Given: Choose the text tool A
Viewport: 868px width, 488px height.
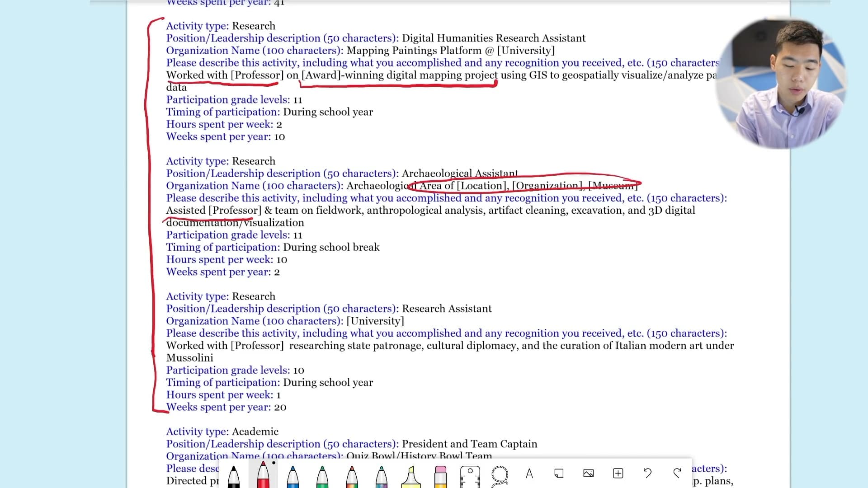Looking at the screenshot, I should [x=529, y=473].
